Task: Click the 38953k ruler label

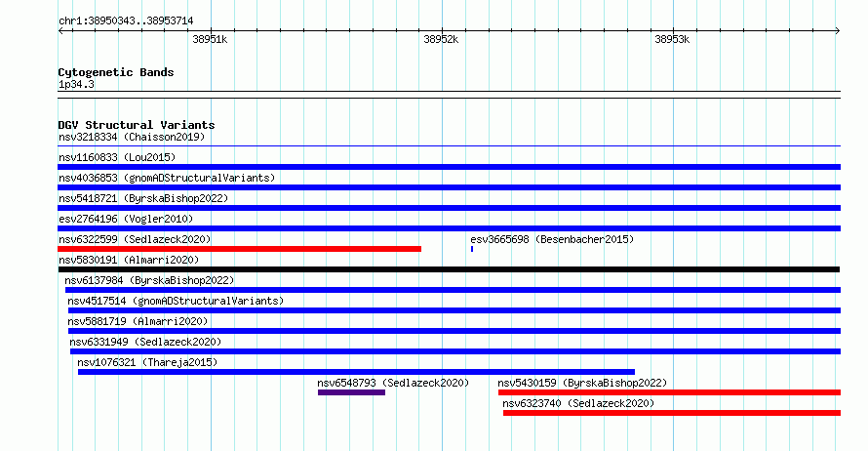Action: tap(672, 40)
